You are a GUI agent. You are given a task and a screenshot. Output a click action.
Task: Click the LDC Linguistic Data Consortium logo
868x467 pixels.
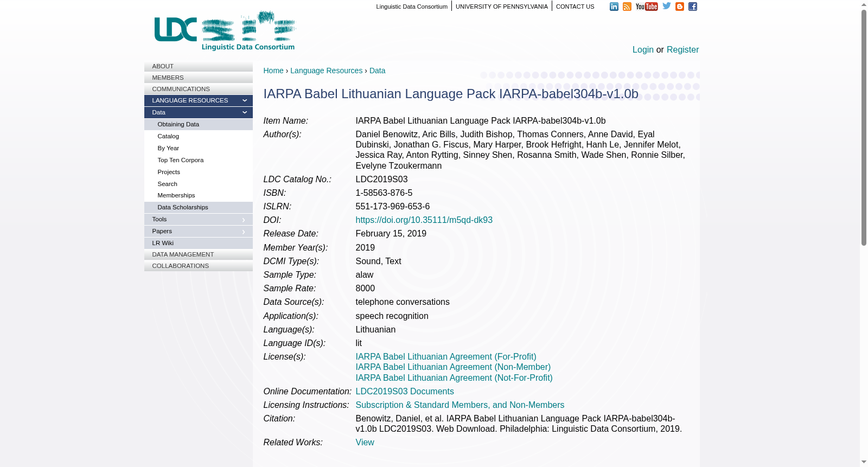tap(225, 31)
